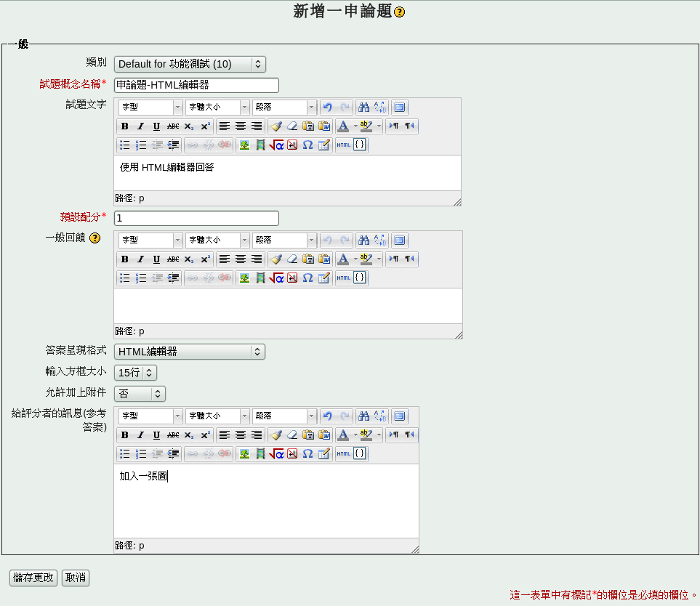Toggle fullscreen mode in the 一般回饋 editor
The image size is (700, 606).
tap(400, 241)
